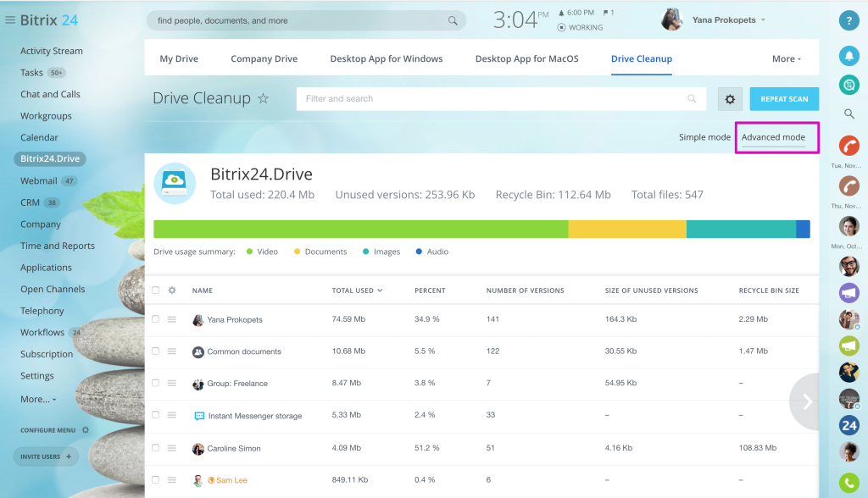Click the green Video segment of usage bar
This screenshot has width=868, height=498.
(x=361, y=229)
